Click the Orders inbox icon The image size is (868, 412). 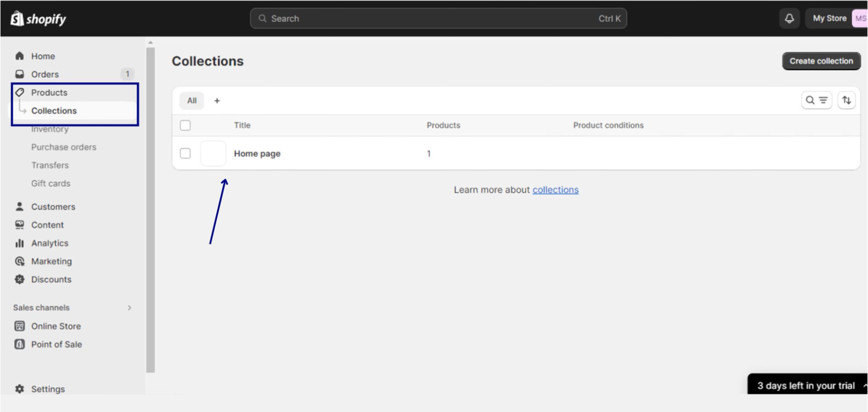click(20, 74)
